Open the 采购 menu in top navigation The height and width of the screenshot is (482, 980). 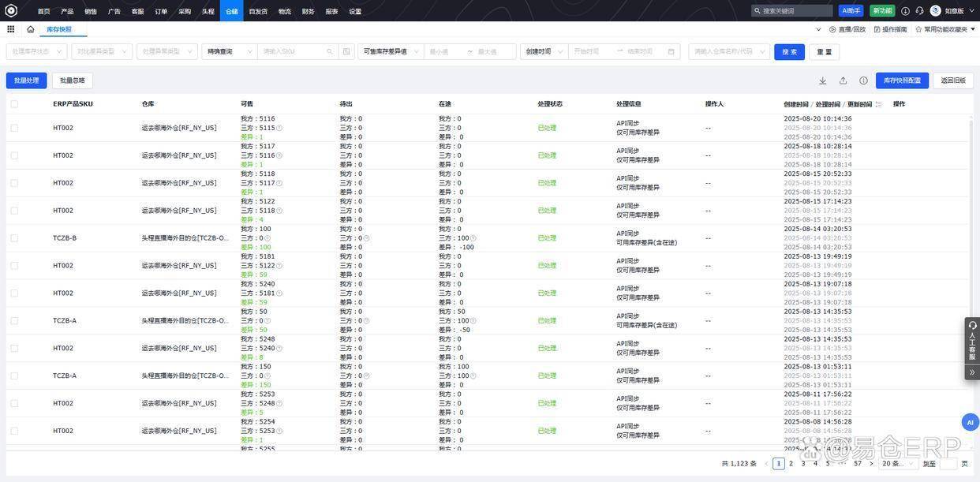tap(185, 11)
